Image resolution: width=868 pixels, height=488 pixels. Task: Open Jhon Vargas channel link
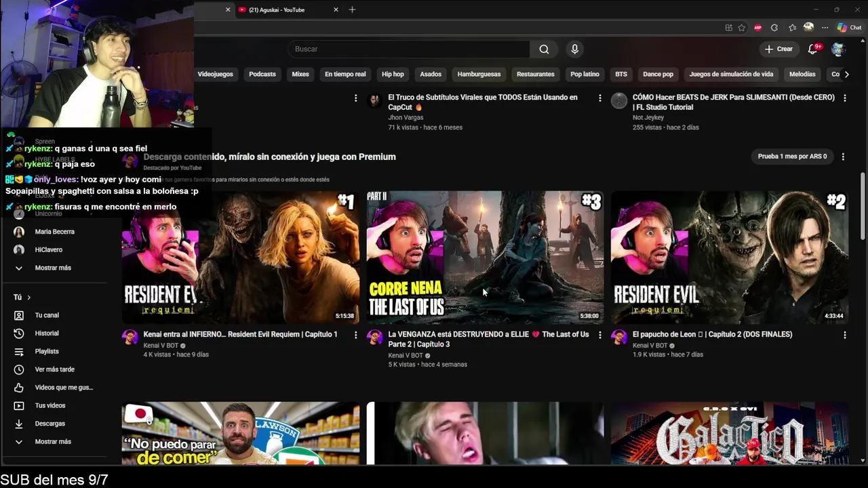coord(406,117)
